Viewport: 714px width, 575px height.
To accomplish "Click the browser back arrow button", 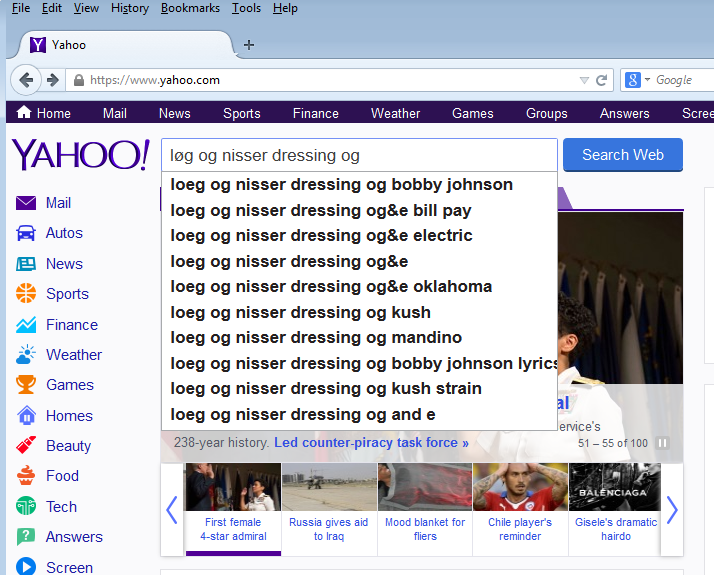I will coord(26,80).
